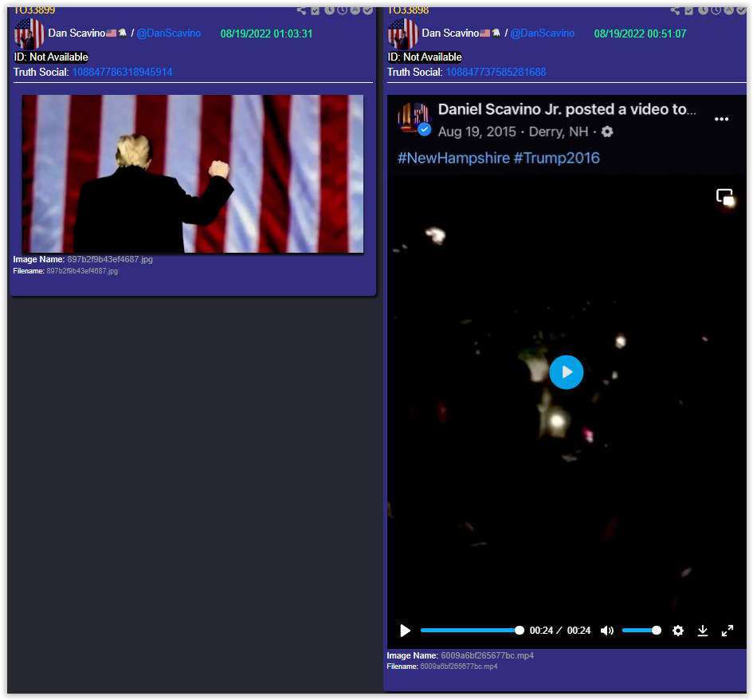The width and height of the screenshot is (753, 700).
Task: Click the outlined clock icon on post 1033898
Action: click(716, 10)
